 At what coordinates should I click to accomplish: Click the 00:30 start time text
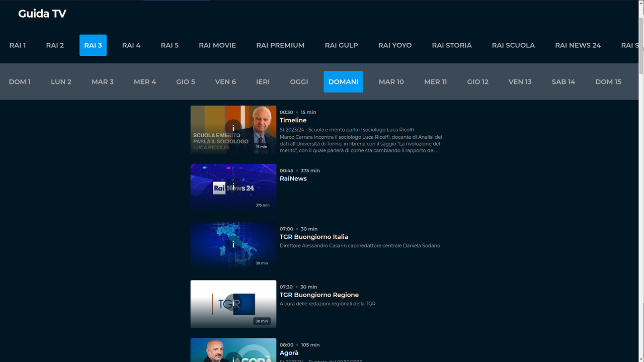coord(286,112)
